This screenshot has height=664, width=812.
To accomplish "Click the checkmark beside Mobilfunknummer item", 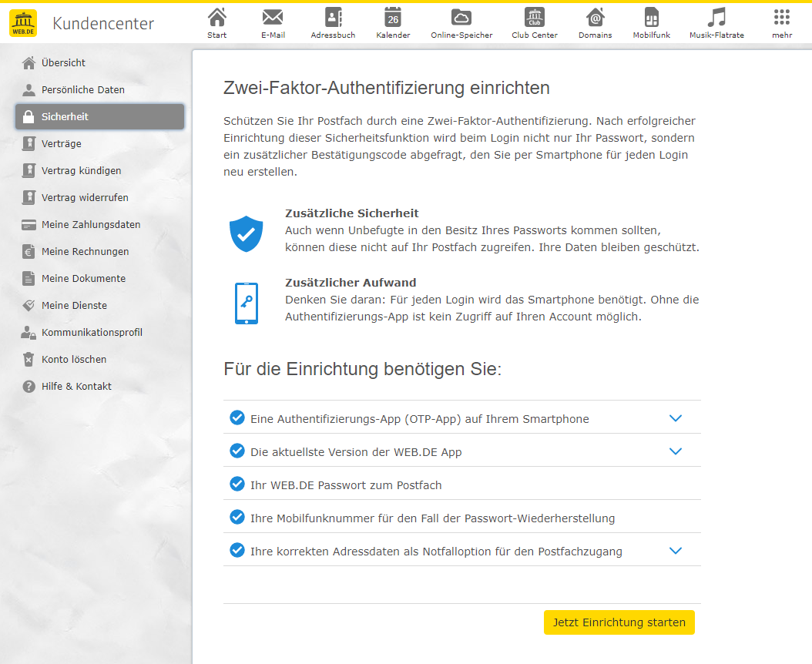I will tap(237, 517).
